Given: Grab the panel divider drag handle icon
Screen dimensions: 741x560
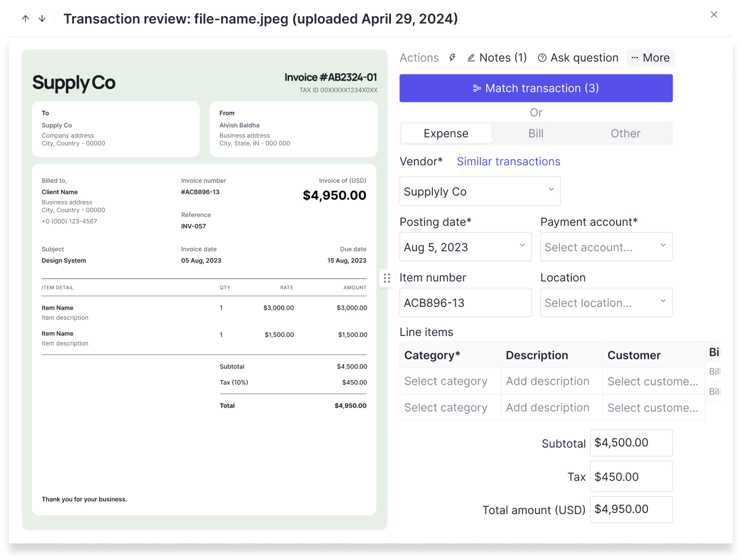Looking at the screenshot, I should click(387, 278).
